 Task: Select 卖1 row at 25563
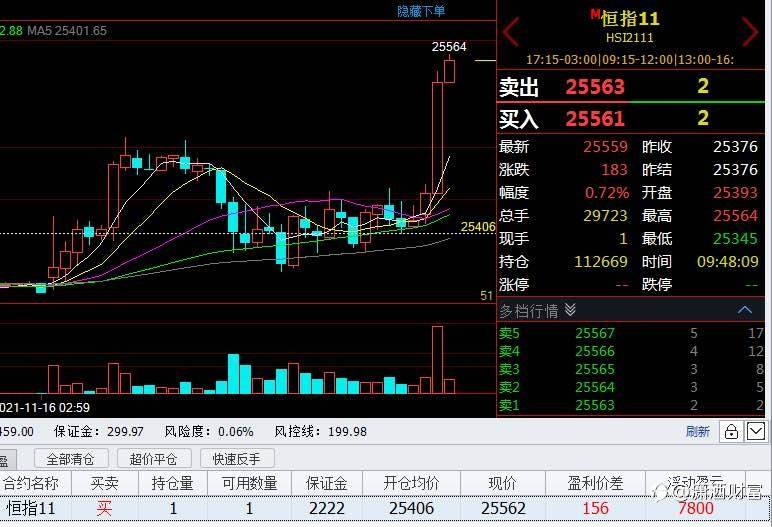pyautogui.click(x=631, y=405)
